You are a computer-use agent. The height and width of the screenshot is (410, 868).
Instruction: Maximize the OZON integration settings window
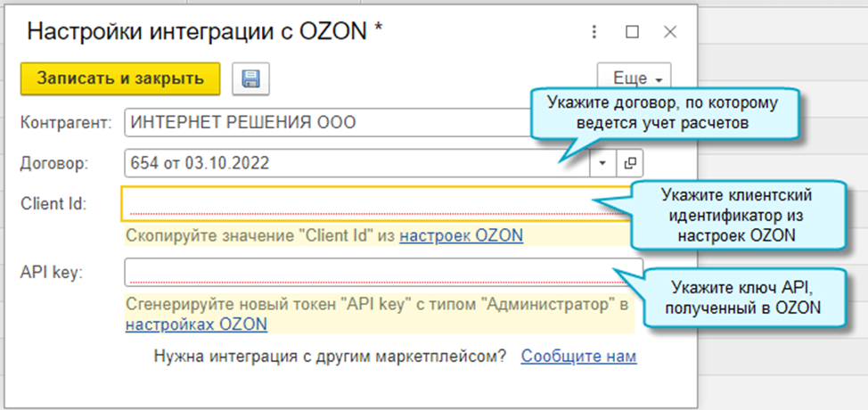tap(632, 32)
